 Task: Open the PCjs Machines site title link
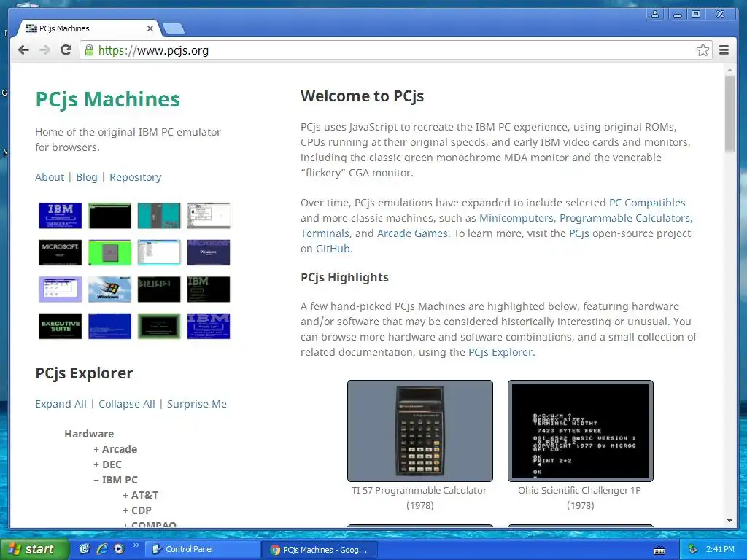[x=108, y=99]
